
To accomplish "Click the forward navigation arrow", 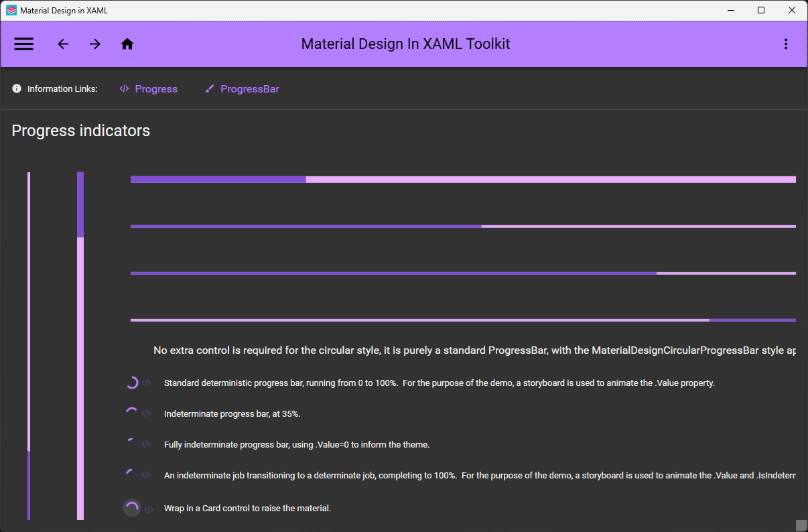I will (95, 44).
